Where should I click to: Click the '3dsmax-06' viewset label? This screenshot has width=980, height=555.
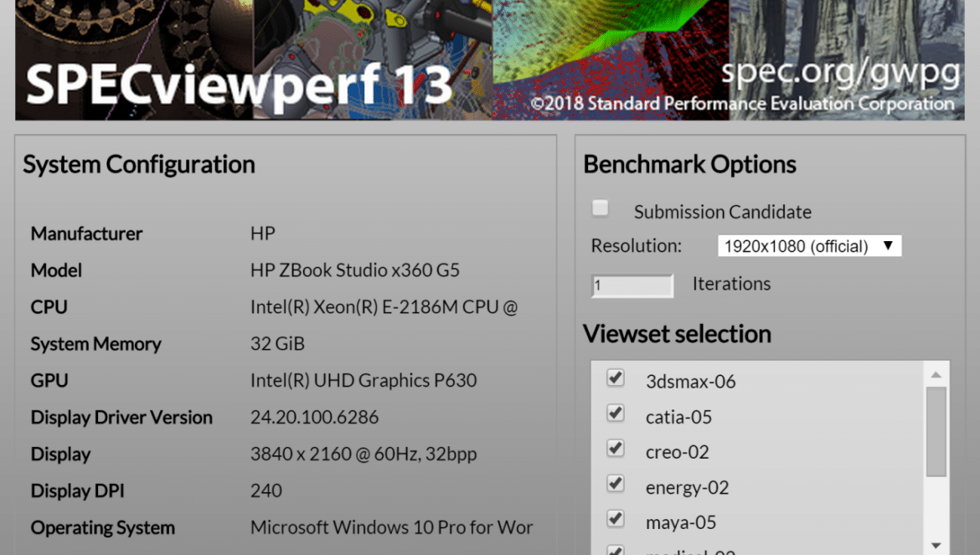[691, 382]
